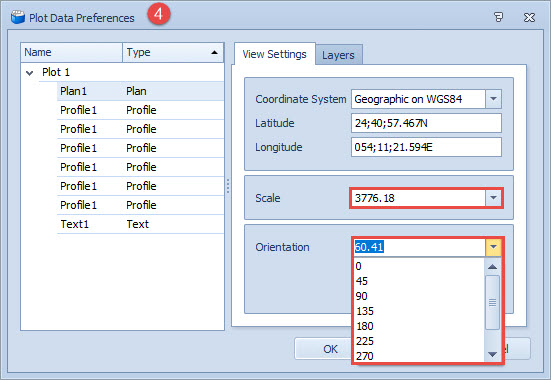Click the orientation list scroll-down arrow
Image resolution: width=551 pixels, height=380 pixels.
click(493, 354)
